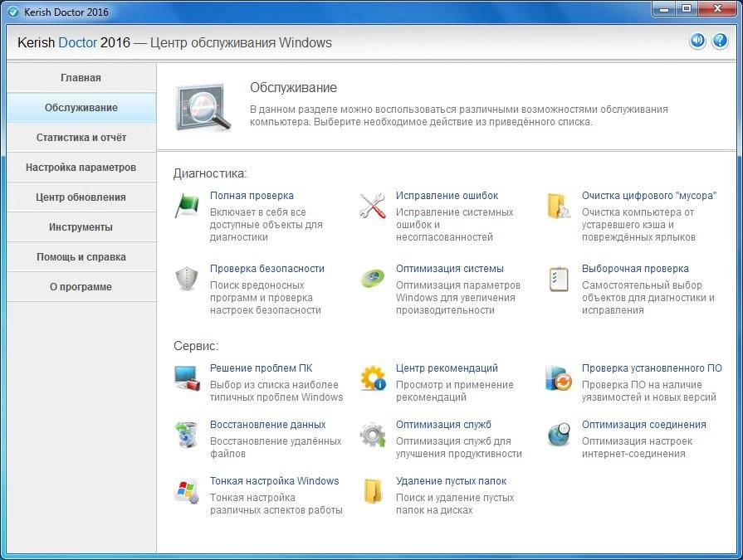Click the Kerish Doctor title bar app icon
This screenshot has width=743, height=560.
(13, 12)
